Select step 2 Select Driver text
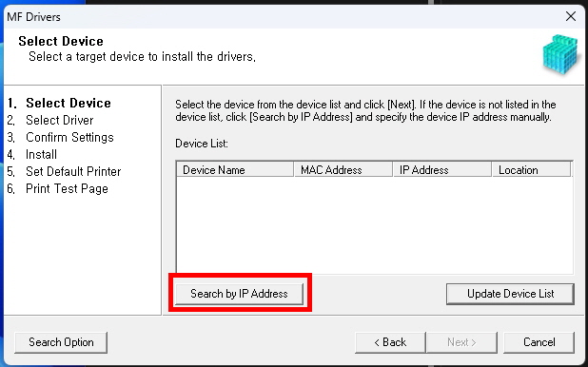 [60, 120]
